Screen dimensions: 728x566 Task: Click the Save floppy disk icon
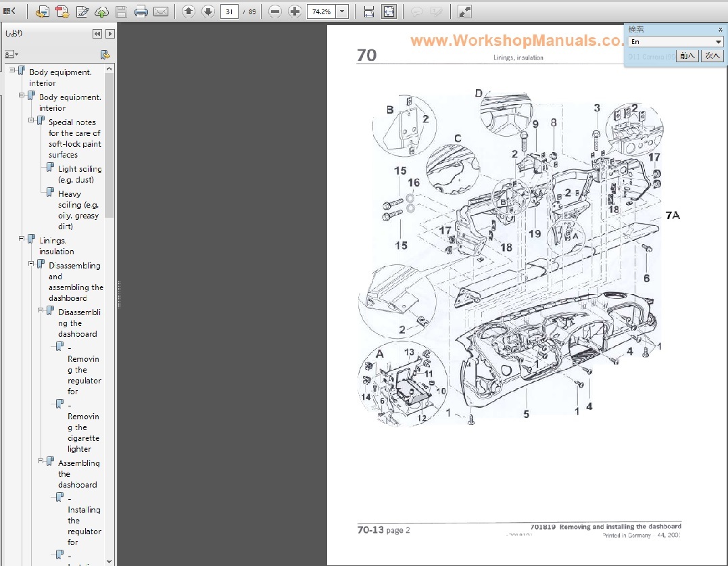(121, 11)
